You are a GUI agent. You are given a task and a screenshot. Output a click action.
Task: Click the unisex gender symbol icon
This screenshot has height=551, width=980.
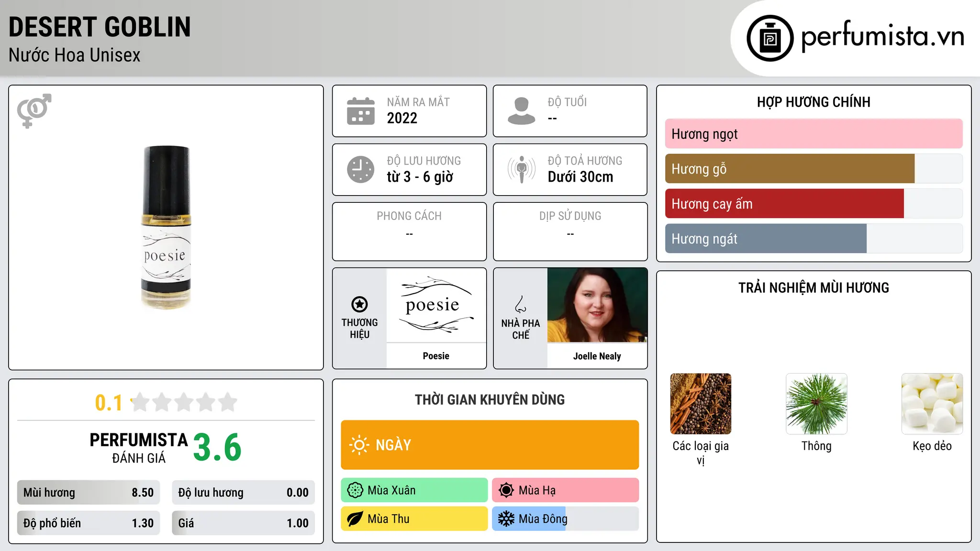point(34,111)
